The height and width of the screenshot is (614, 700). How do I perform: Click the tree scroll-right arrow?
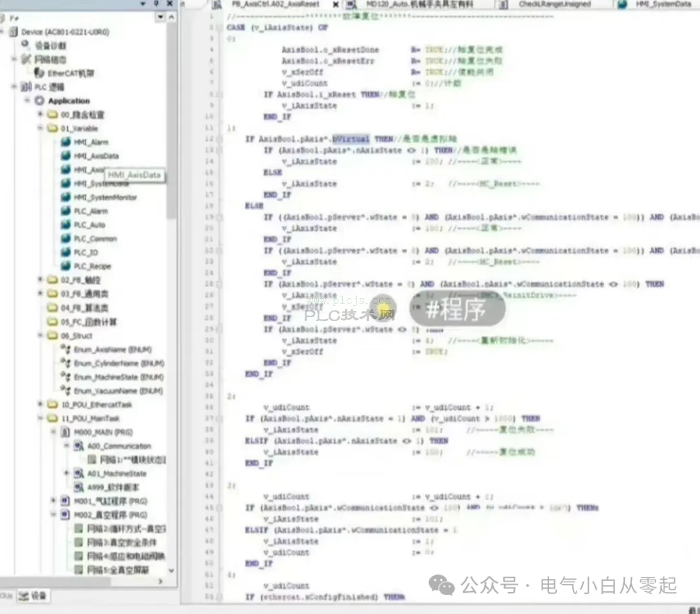coord(161,582)
